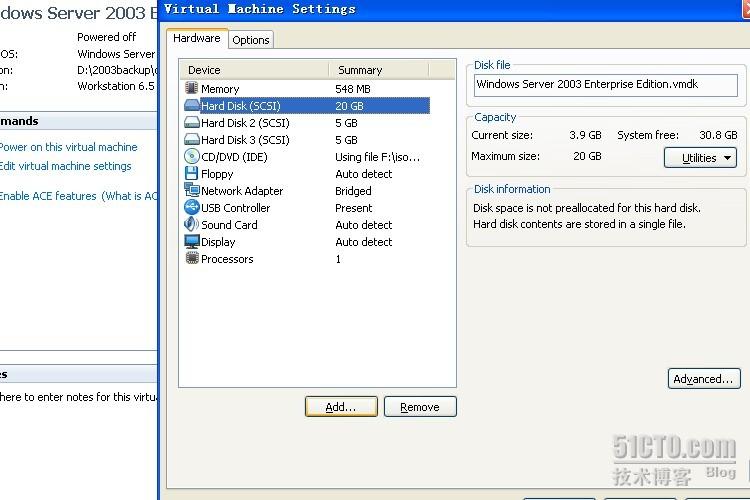Image resolution: width=750 pixels, height=500 pixels.
Task: Select the Floppy row label
Action: tap(217, 174)
